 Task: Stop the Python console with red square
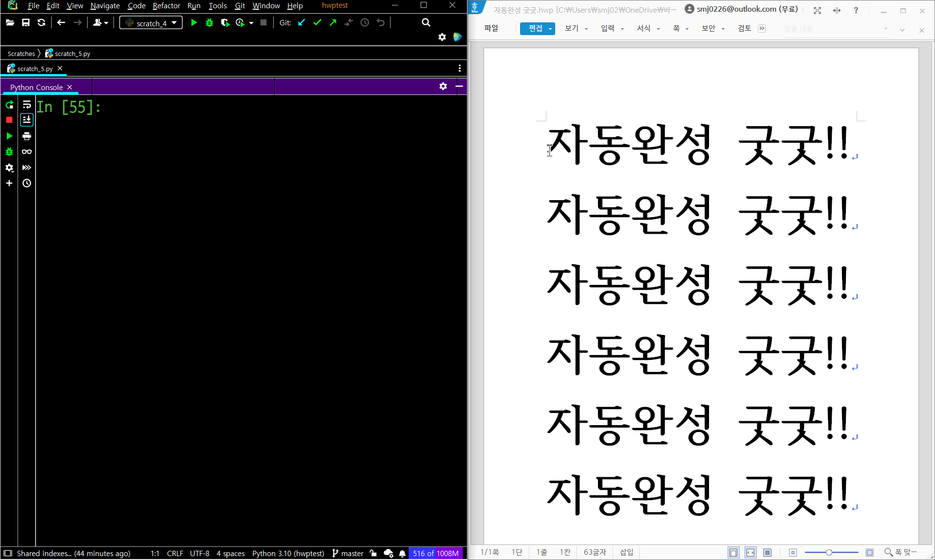(9, 120)
